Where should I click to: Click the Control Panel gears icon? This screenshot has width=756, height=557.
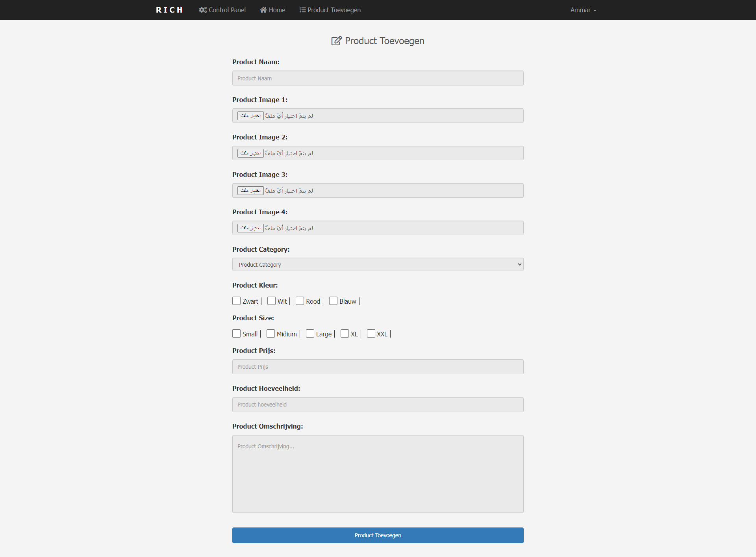[203, 10]
